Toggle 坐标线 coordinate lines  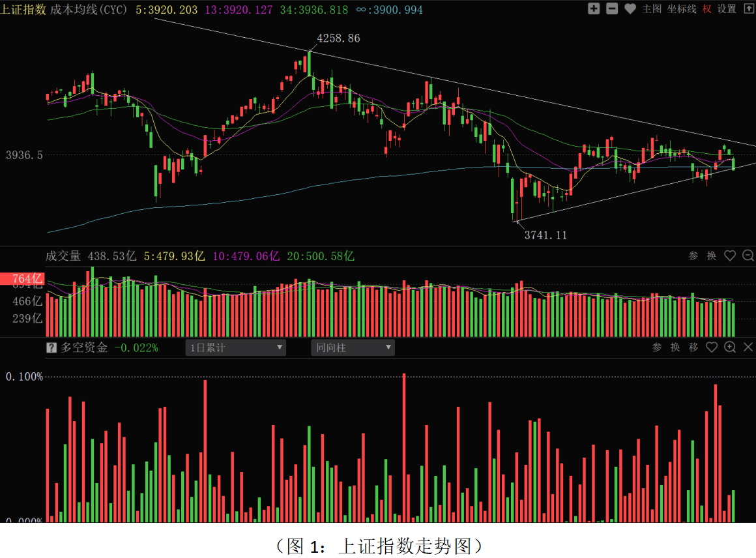(x=682, y=8)
